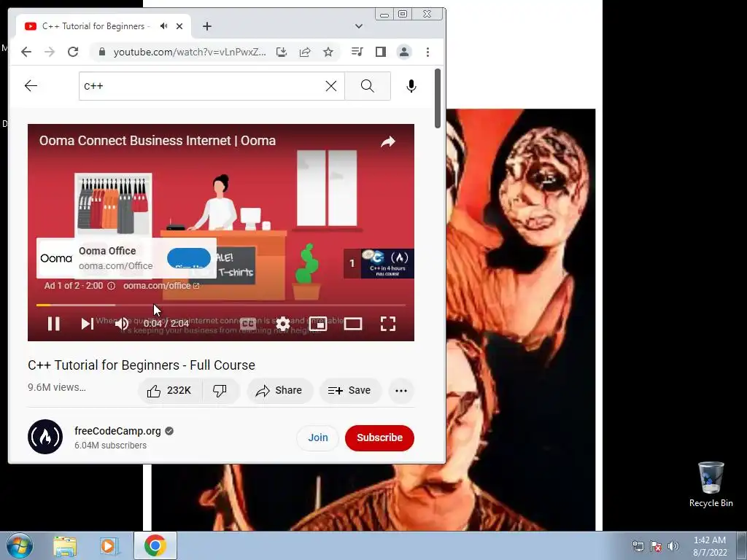The image size is (747, 560).
Task: Click the share arrow on the ad video
Action: coord(388,141)
